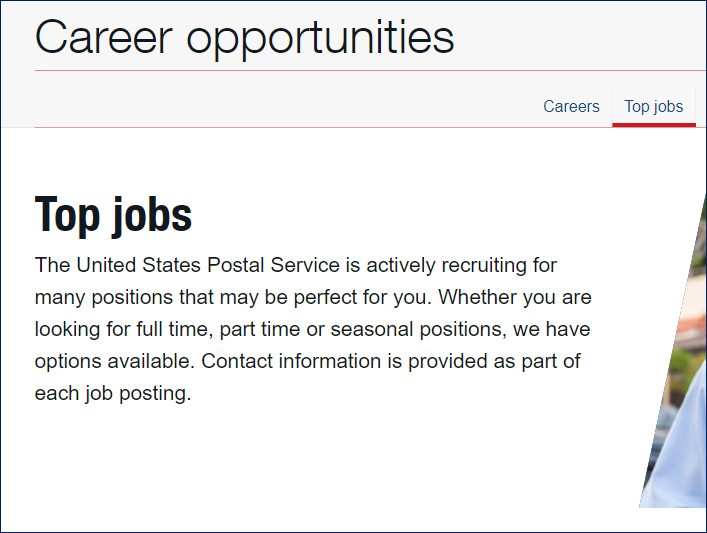Click the text looking for full time
This screenshot has height=533, width=707.
[124, 330]
